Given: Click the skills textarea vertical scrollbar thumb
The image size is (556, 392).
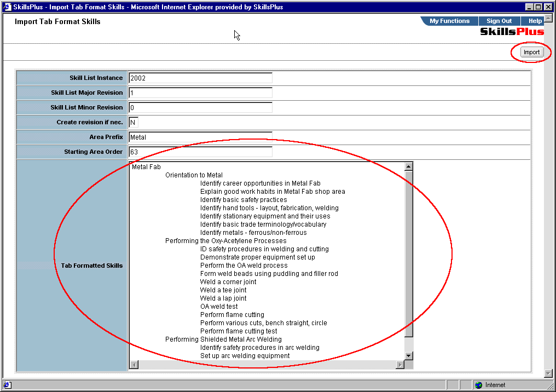Looking at the screenshot, I should point(408,254).
